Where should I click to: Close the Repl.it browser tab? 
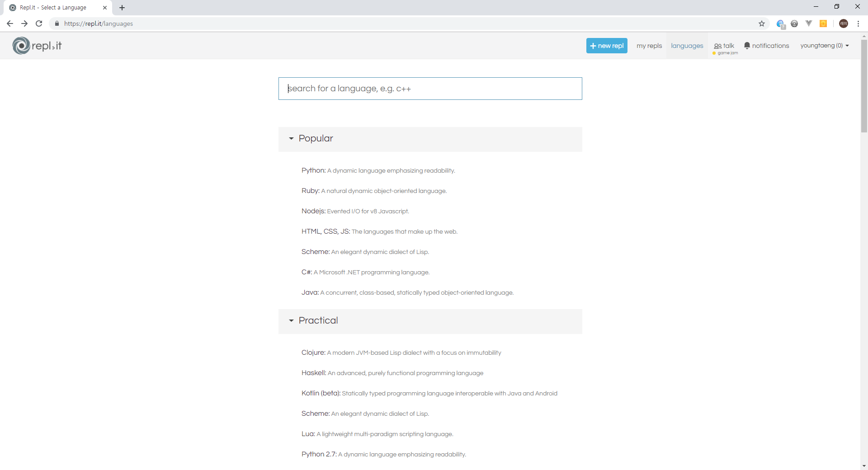[x=105, y=8]
